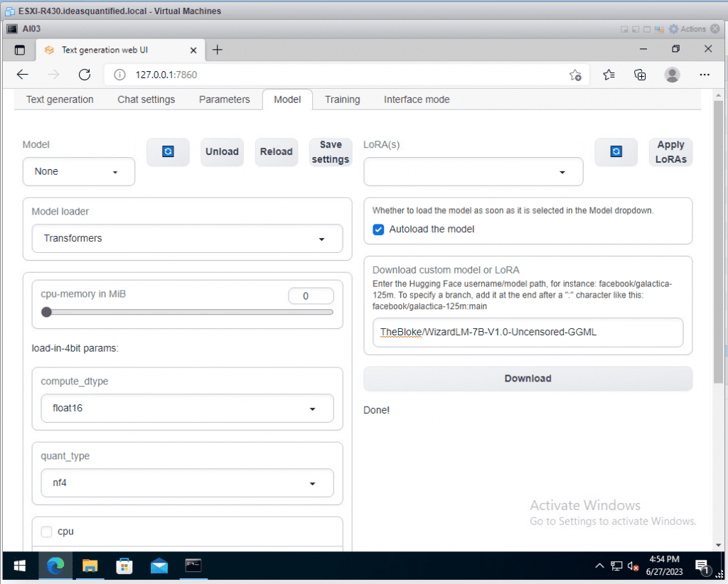Screen dimensions: 728x584
Task: Click browser back arrow
Action: coord(22,75)
